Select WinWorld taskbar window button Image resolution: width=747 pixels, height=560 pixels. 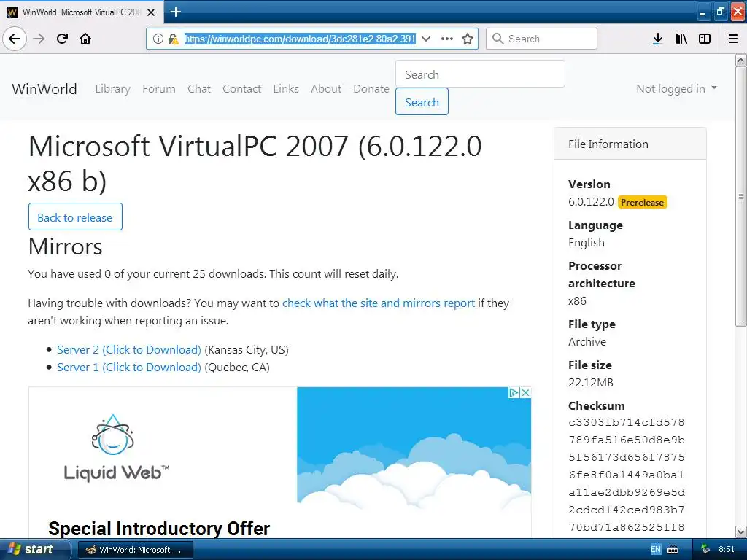(x=135, y=550)
